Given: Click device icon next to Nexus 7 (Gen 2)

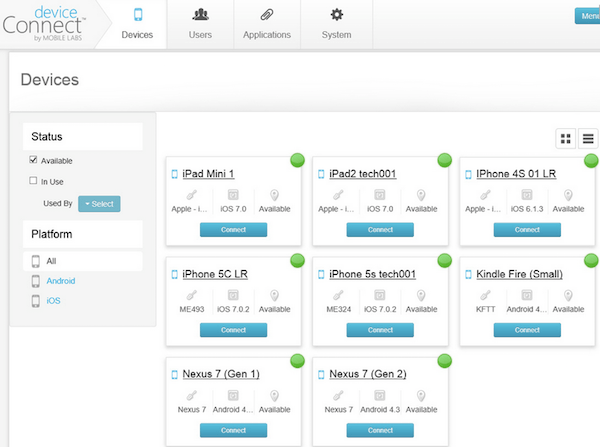Looking at the screenshot, I should click(x=321, y=375).
